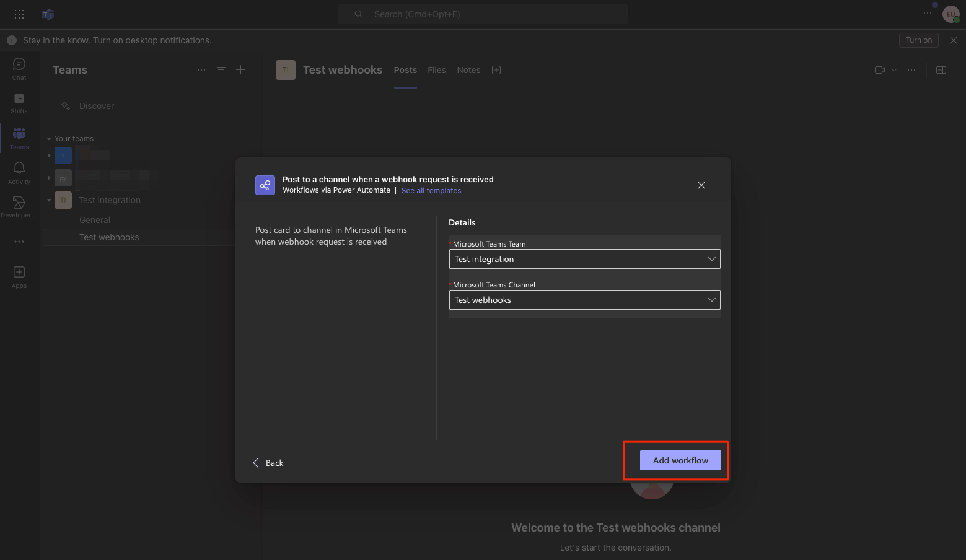Switch to the Notes tab
The height and width of the screenshot is (560, 966).
pyautogui.click(x=468, y=70)
